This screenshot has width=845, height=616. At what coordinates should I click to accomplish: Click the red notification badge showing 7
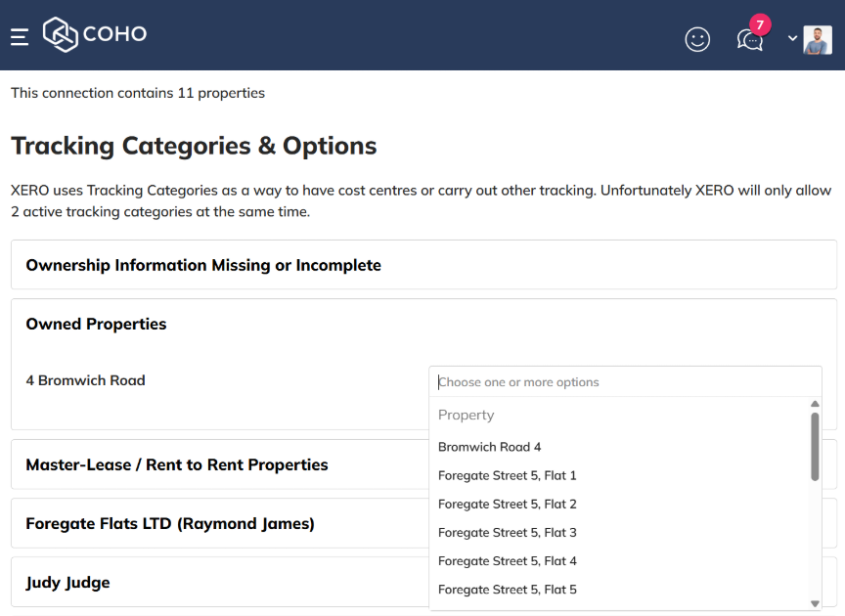click(760, 24)
